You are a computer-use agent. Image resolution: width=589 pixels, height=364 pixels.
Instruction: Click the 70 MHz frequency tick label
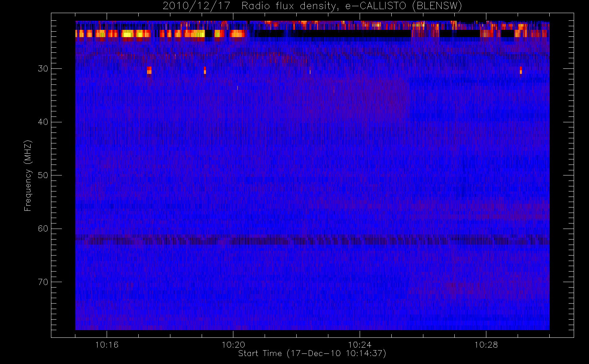(x=43, y=282)
